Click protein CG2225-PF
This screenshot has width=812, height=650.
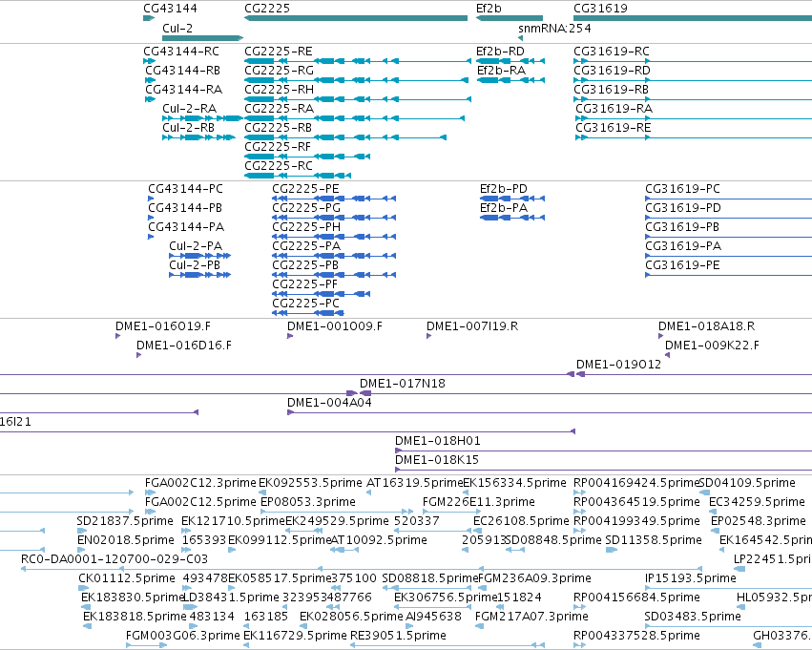(x=321, y=294)
